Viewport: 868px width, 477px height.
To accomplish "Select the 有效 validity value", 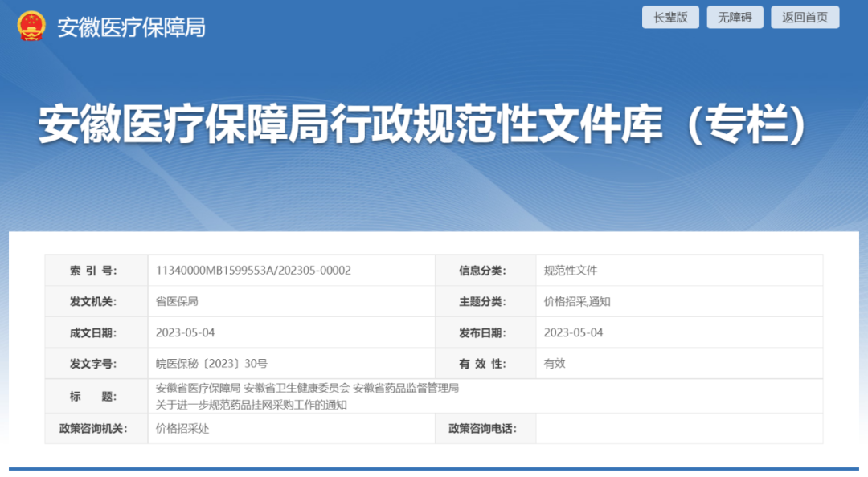I will click(x=554, y=364).
